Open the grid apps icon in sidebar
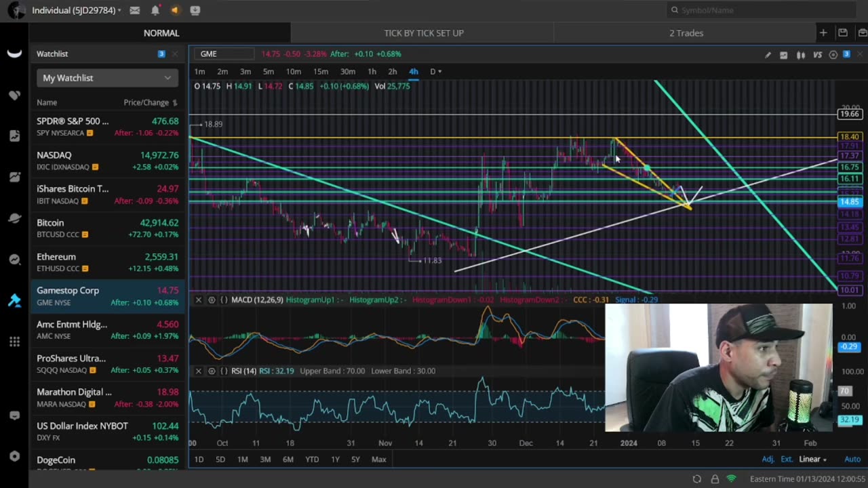Image resolution: width=868 pixels, height=488 pixels. click(14, 342)
